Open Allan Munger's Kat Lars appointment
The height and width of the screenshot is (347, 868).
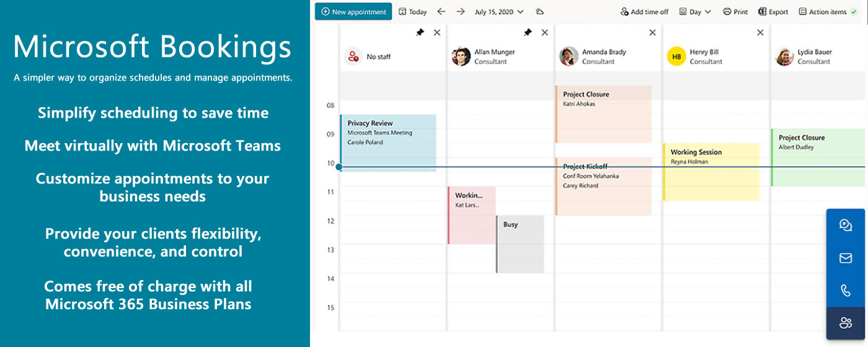[472, 215]
